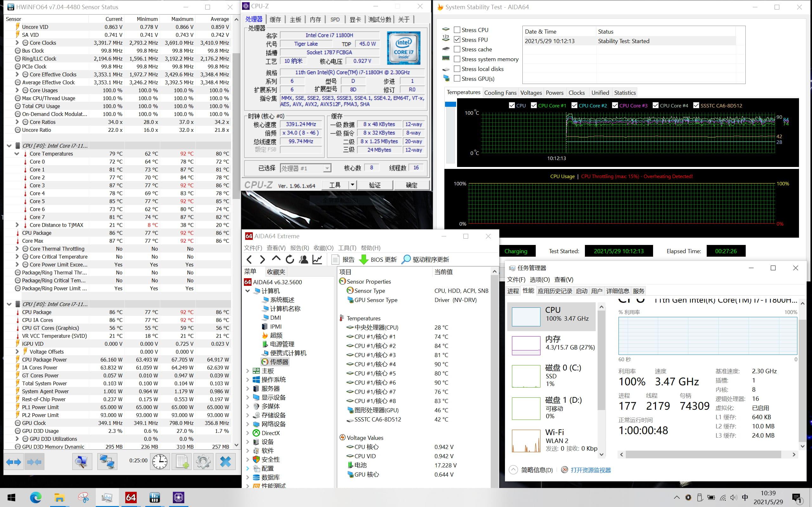This screenshot has height=507, width=812.
Task: Expand the Core Clocks sensor row
Action: (x=17, y=42)
